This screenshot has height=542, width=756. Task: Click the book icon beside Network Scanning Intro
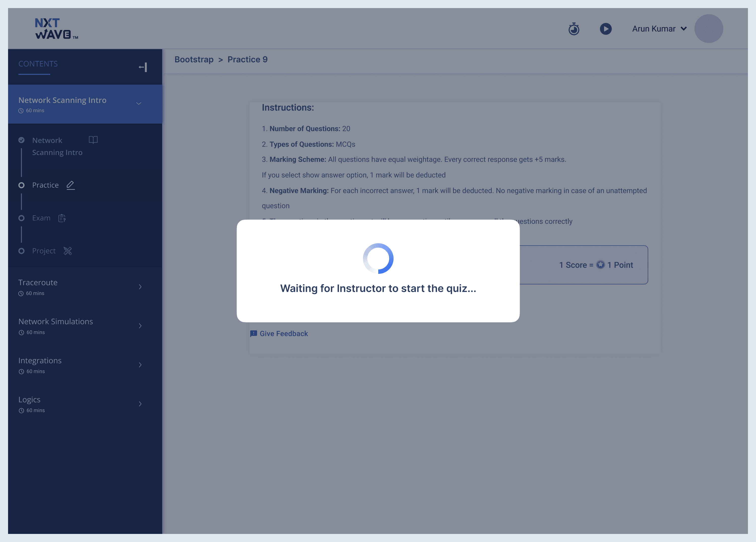tap(93, 140)
